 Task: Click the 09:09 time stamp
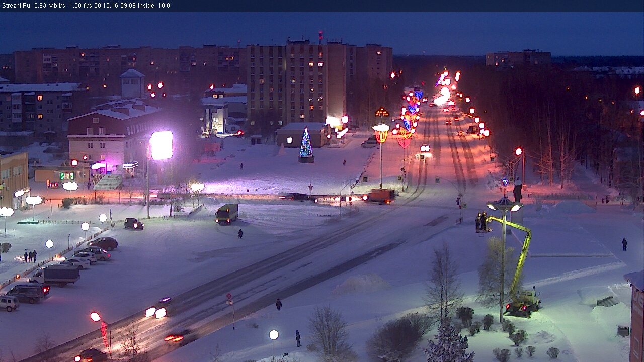coord(128,6)
